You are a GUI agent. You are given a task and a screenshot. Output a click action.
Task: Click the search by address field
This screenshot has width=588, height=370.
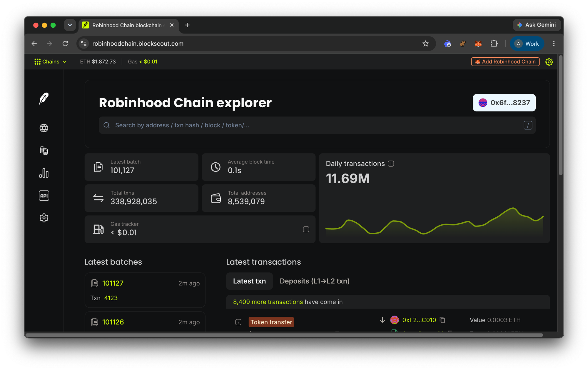click(x=317, y=126)
